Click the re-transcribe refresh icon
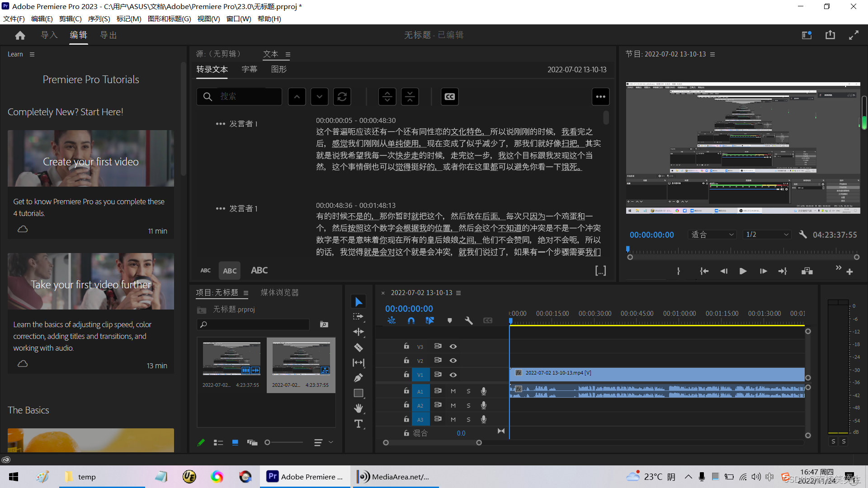 [342, 97]
